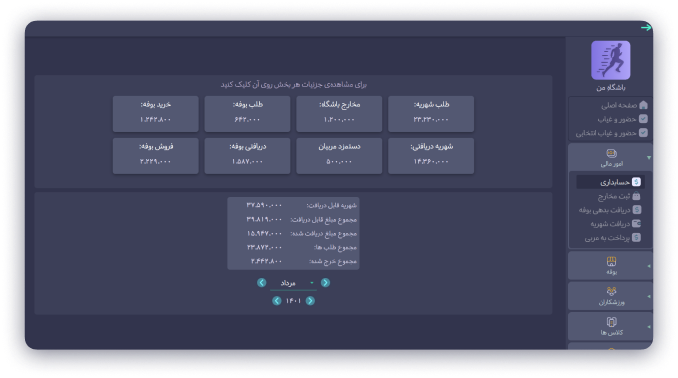678x378 pixels.
Task: Select حسابداری in sidebar
Action: click(611, 182)
